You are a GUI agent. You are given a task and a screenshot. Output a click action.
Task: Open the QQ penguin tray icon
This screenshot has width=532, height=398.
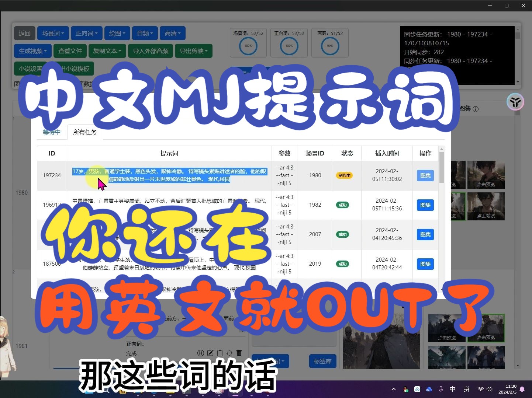406,389
